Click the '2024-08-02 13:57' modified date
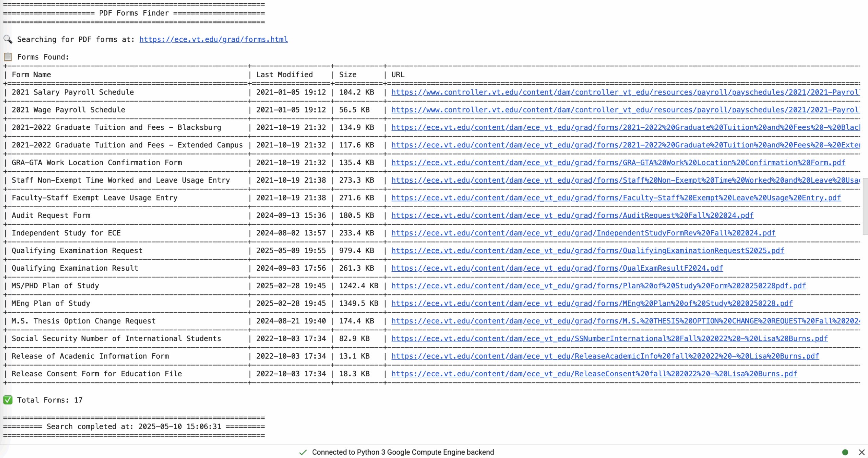The width and height of the screenshot is (868, 458). tap(291, 233)
